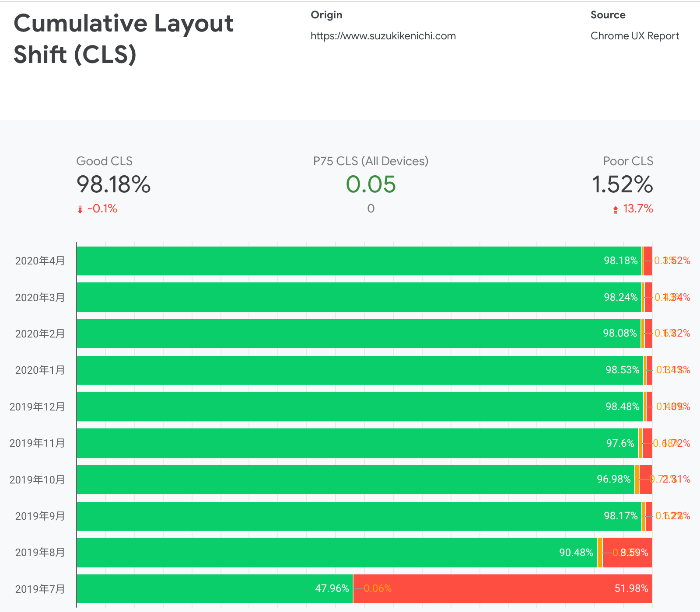Click the 96.98% label in the 2019年10月 bar

coord(614,480)
